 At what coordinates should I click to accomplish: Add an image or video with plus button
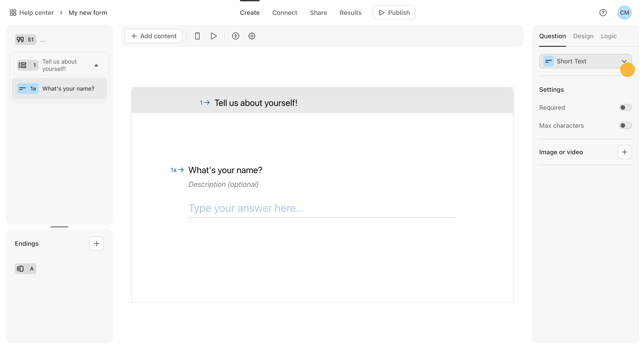tap(624, 152)
